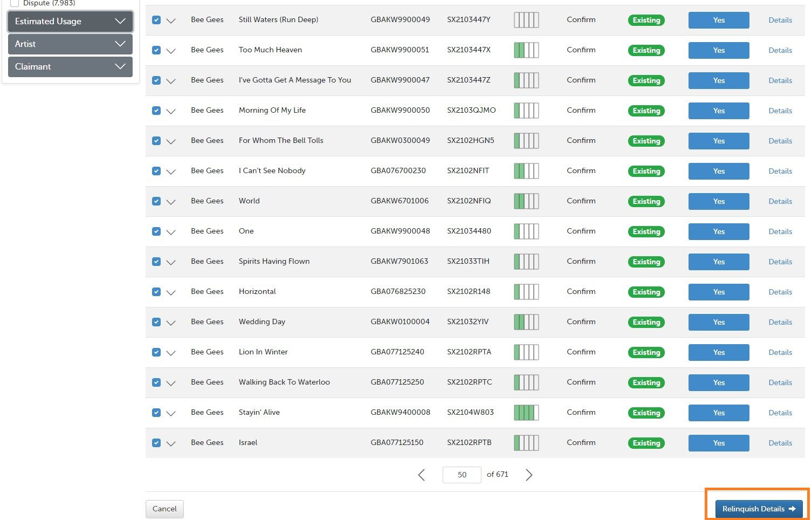The image size is (812, 520).
Task: Click code SX21034480
Action: click(x=469, y=231)
